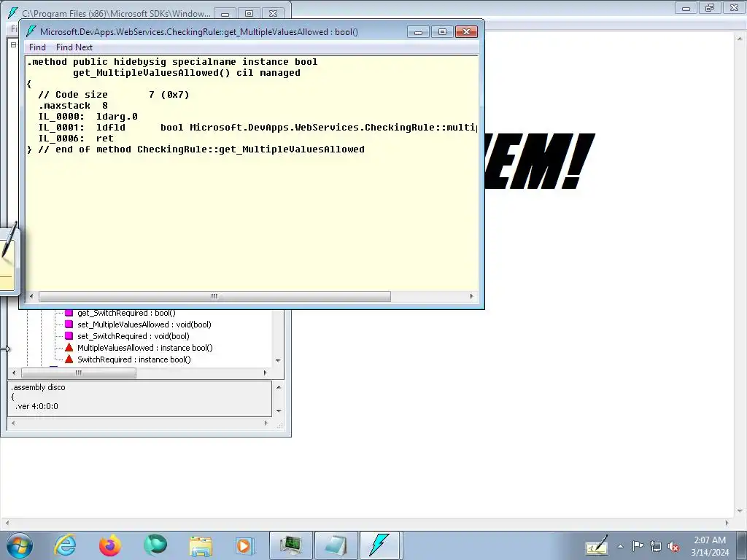Click the assembly info pane up arrow
Screen dimensions: 747x560
pos(279,387)
